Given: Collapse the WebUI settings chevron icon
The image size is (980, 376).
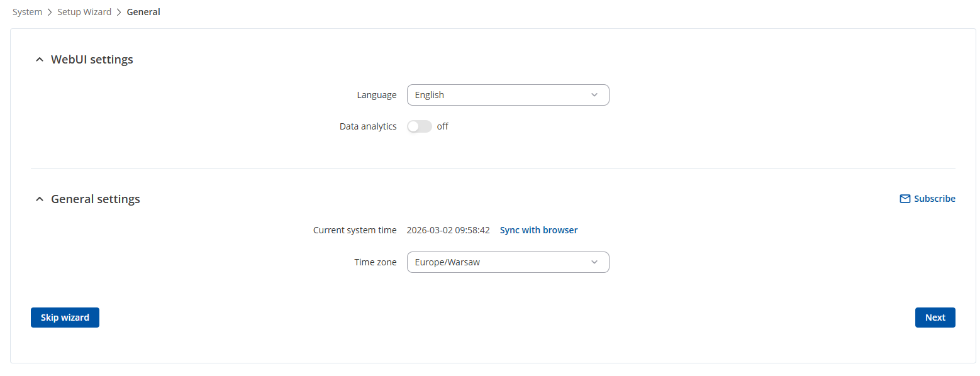Looking at the screenshot, I should tap(40, 60).
